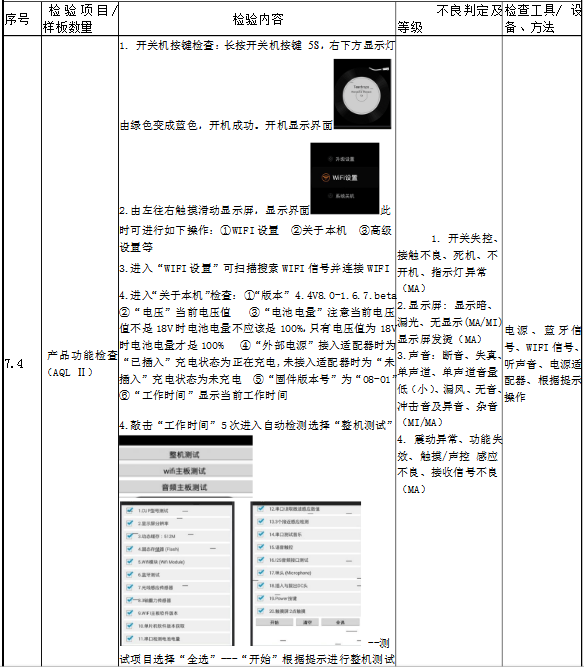Tap the middle 清空 button under test list

click(308, 622)
